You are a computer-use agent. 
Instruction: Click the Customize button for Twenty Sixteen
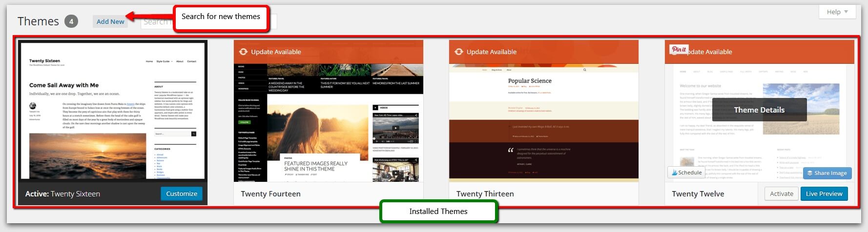pos(181,193)
